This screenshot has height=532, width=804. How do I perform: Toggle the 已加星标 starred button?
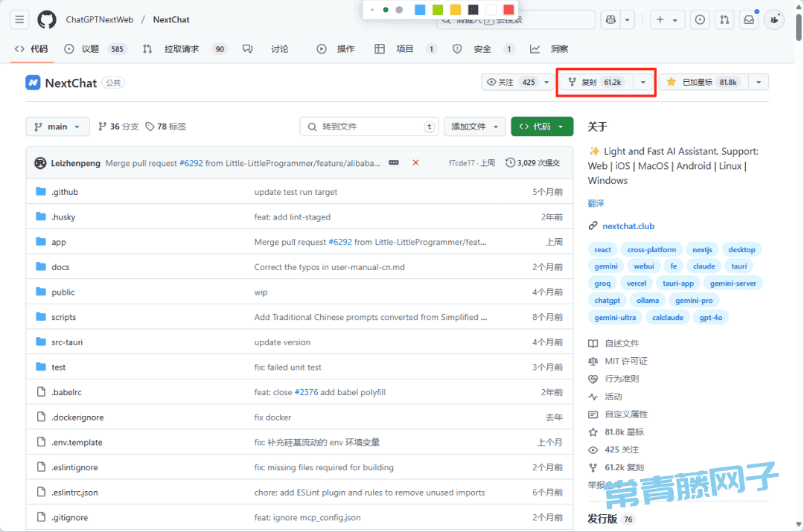click(703, 82)
